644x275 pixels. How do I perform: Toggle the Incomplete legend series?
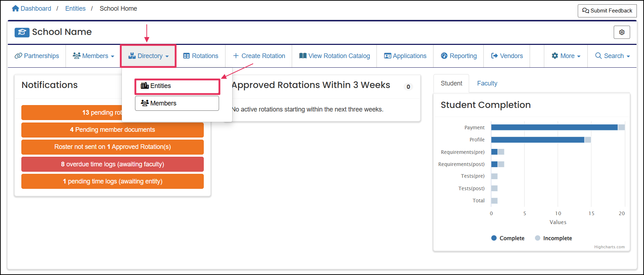click(x=554, y=238)
